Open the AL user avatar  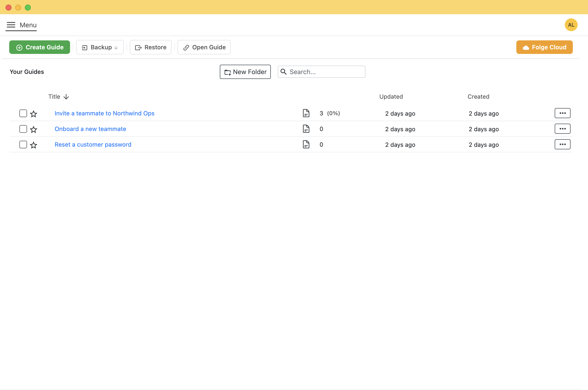pyautogui.click(x=571, y=25)
